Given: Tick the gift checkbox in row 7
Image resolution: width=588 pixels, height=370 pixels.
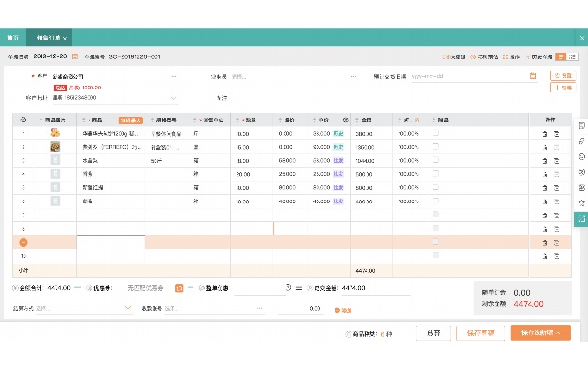Looking at the screenshot, I should tap(435, 215).
